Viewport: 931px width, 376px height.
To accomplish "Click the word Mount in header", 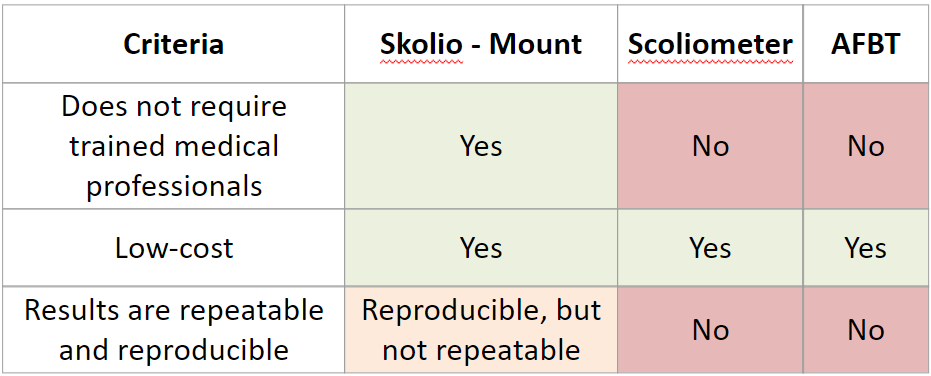I will coord(536,45).
